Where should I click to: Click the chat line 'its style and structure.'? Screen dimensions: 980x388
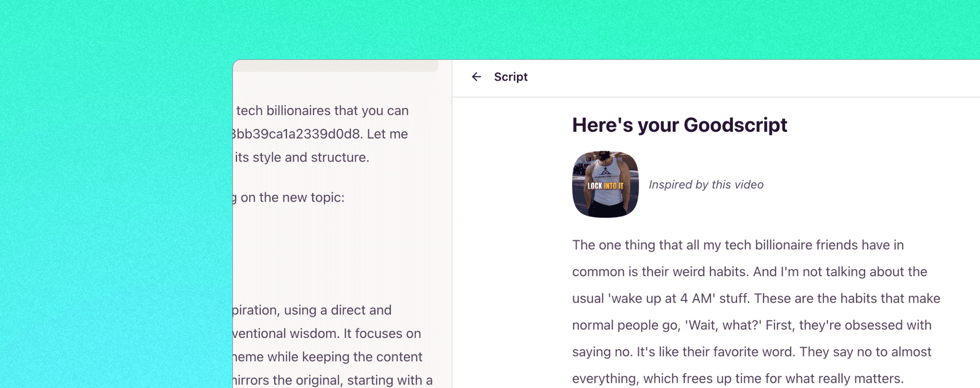302,157
